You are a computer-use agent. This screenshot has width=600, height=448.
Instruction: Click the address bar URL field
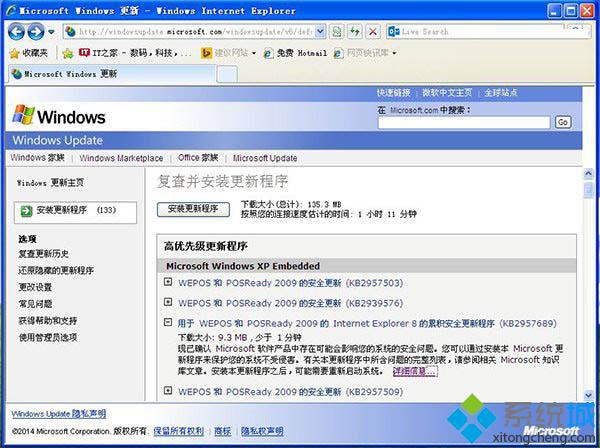195,32
